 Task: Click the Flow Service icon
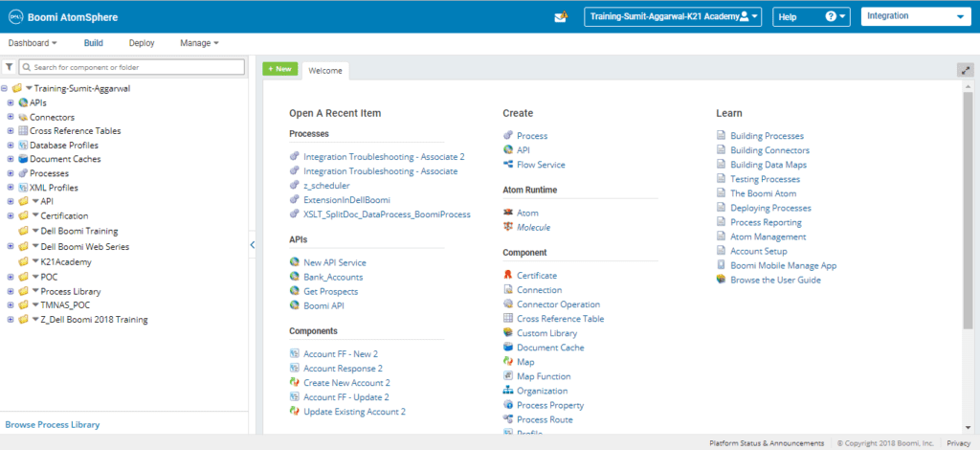[x=508, y=165]
